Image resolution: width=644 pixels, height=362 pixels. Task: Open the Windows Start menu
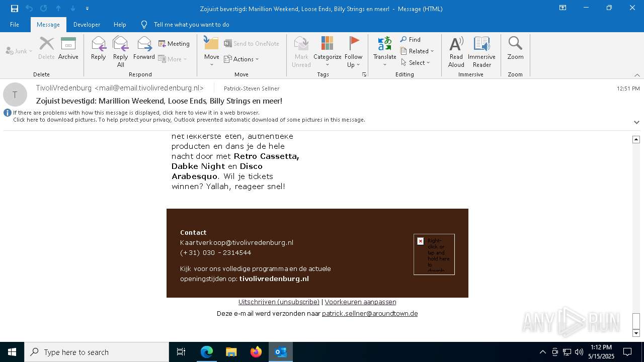click(x=12, y=352)
